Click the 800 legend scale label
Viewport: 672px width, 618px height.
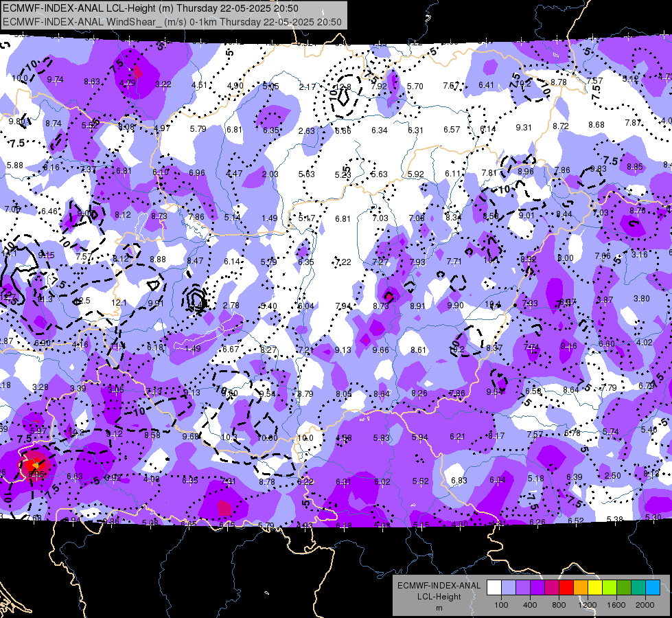click(x=559, y=605)
